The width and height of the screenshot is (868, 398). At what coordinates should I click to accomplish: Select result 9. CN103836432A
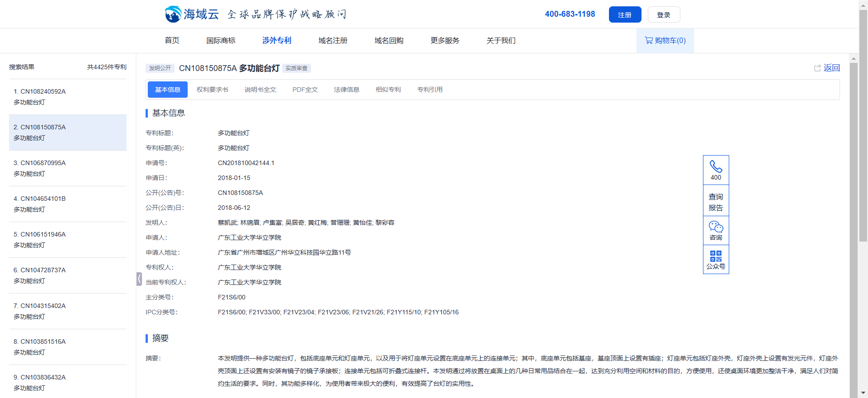point(68,383)
